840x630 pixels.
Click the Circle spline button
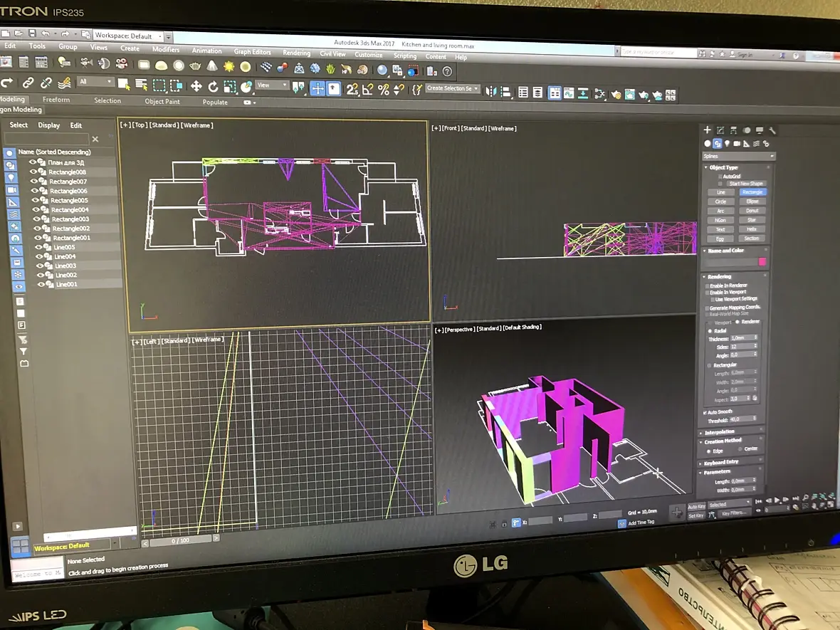pos(720,201)
